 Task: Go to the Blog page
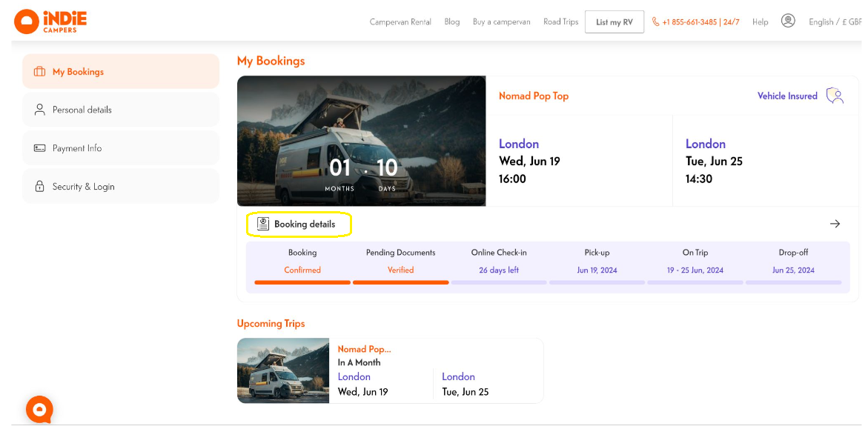point(452,22)
